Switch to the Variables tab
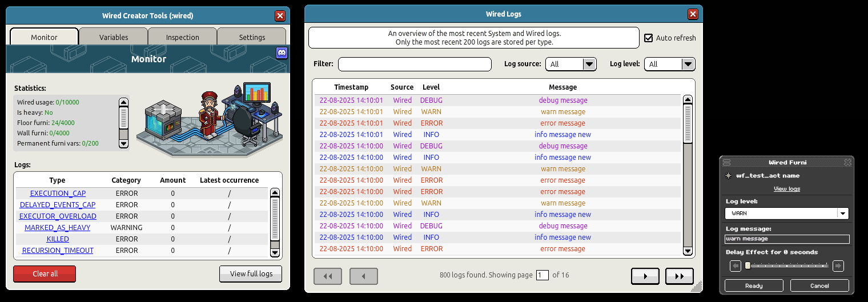This screenshot has width=868, height=302. pos(114,37)
